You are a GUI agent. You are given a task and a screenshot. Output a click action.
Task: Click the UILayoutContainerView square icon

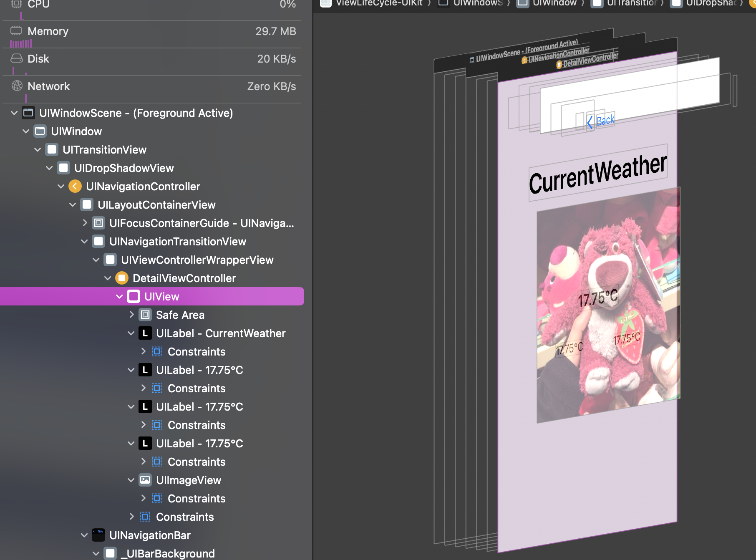point(87,204)
